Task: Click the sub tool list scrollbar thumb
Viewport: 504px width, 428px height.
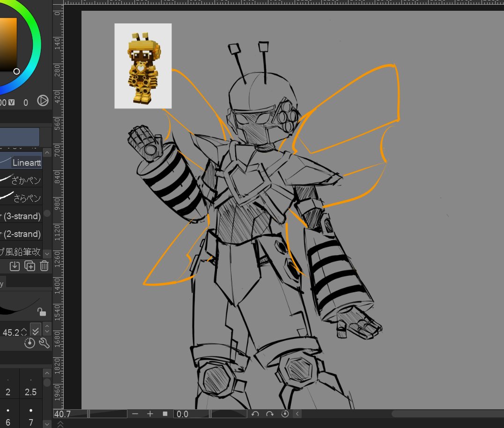Action: tap(47, 214)
